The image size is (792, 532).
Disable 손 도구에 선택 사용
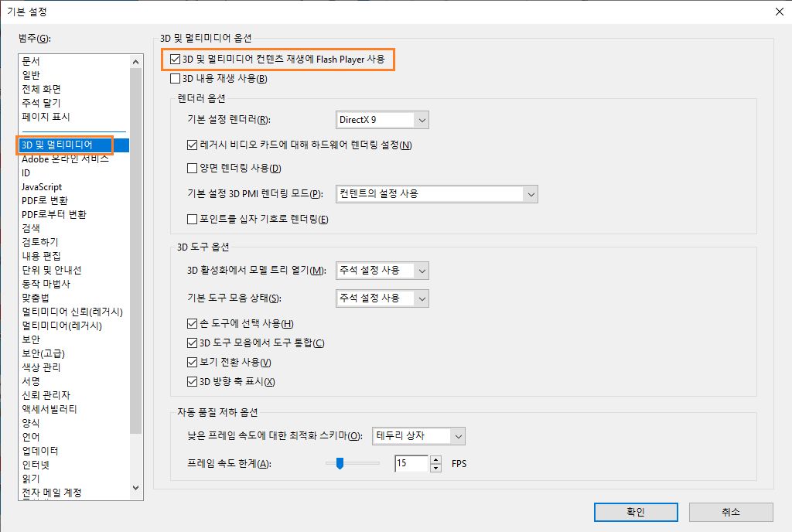[x=191, y=322]
